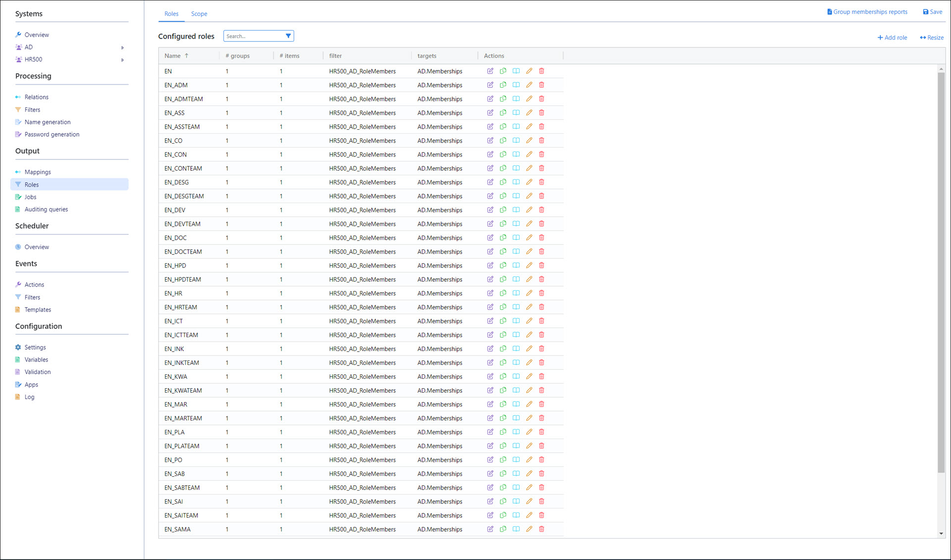Click the Save button

(932, 12)
